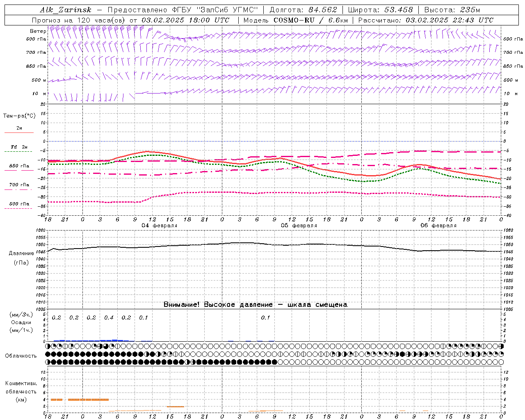Click the model label "COSMO-RU / 6.6км"
This screenshot has width=525, height=420.
pyautogui.click(x=310, y=20)
